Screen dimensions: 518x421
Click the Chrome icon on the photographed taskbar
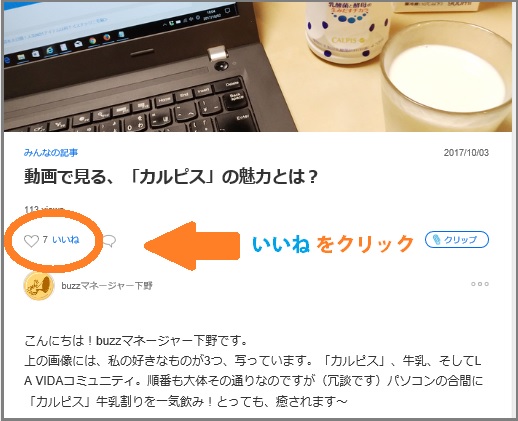pos(92,41)
